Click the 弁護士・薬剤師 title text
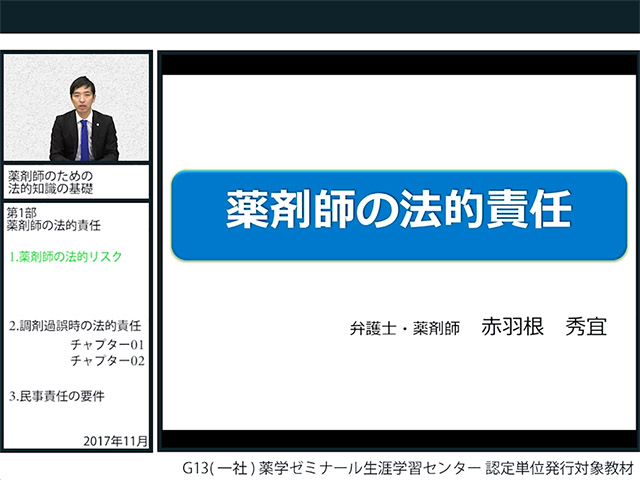 tap(405, 328)
